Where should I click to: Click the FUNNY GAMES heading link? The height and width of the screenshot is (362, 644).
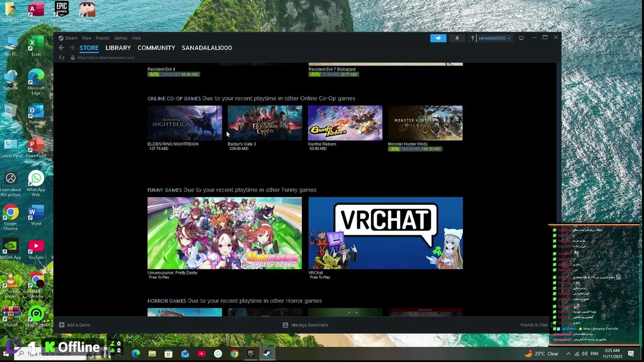(165, 190)
